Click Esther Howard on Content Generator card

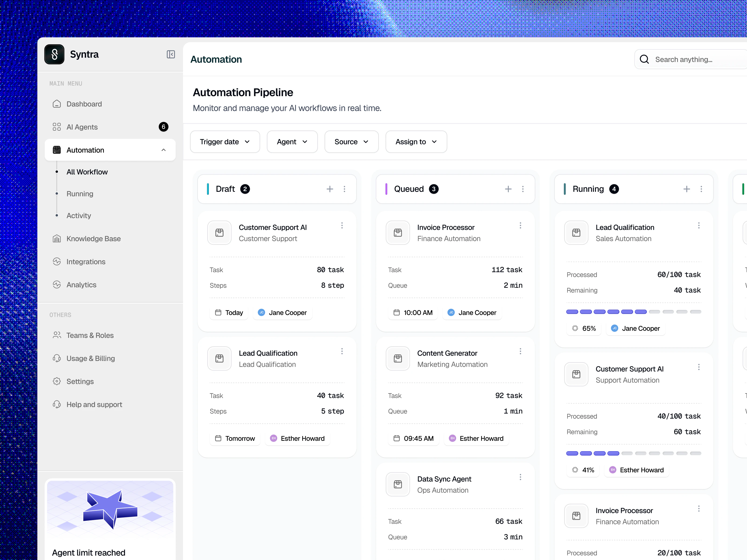(476, 438)
